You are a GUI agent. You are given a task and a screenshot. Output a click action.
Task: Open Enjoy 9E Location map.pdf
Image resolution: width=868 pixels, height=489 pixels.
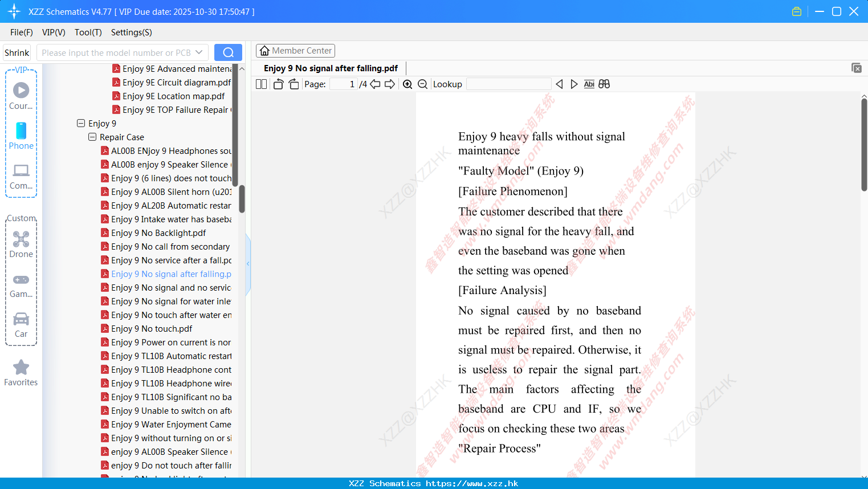coord(169,96)
